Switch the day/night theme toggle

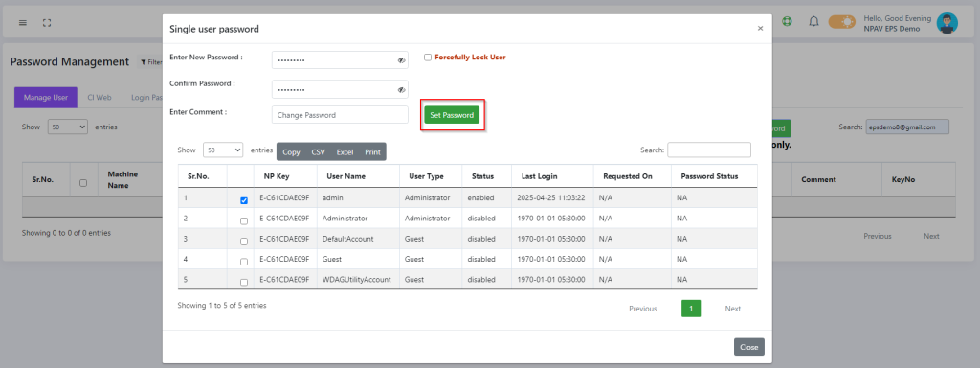(842, 22)
